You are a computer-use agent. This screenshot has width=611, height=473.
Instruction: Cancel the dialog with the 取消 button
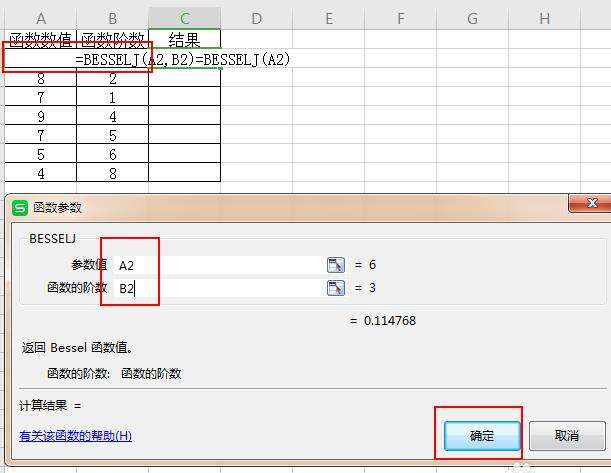[x=567, y=436]
